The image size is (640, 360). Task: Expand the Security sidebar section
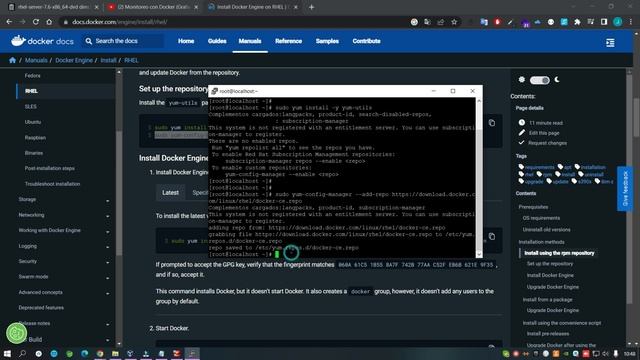click(108, 262)
